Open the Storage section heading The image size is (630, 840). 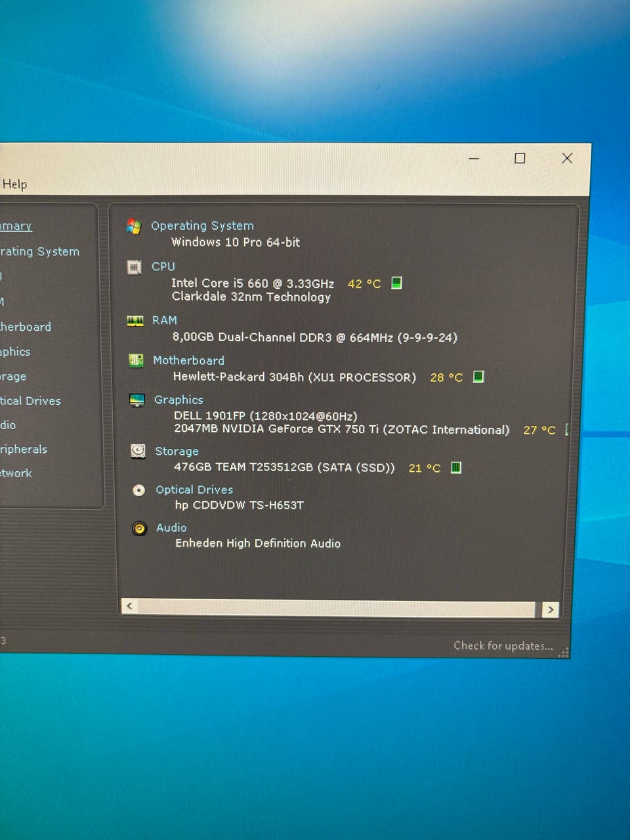[177, 451]
